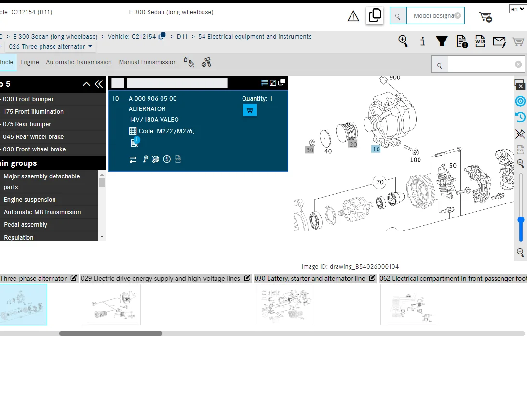Click 'E 300 Sedan (long wheelbase)' breadcrumb link

[x=55, y=37]
